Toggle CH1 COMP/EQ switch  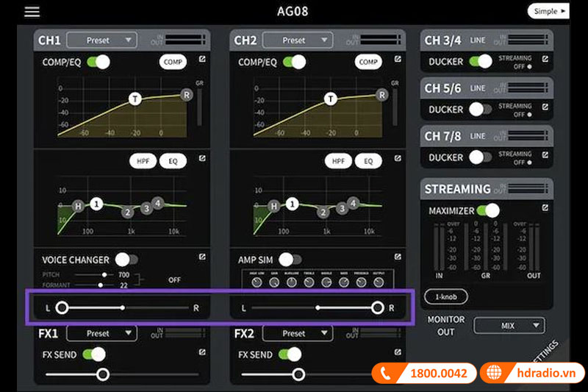[98, 62]
